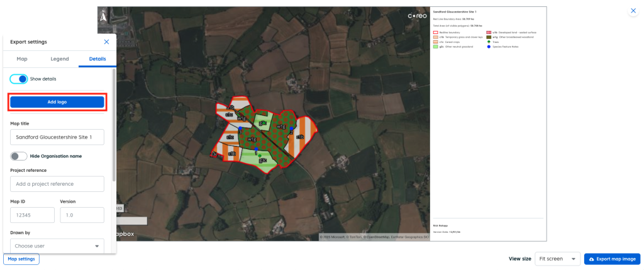644x270 pixels.
Task: Click the Add logo button
Action: (x=57, y=102)
